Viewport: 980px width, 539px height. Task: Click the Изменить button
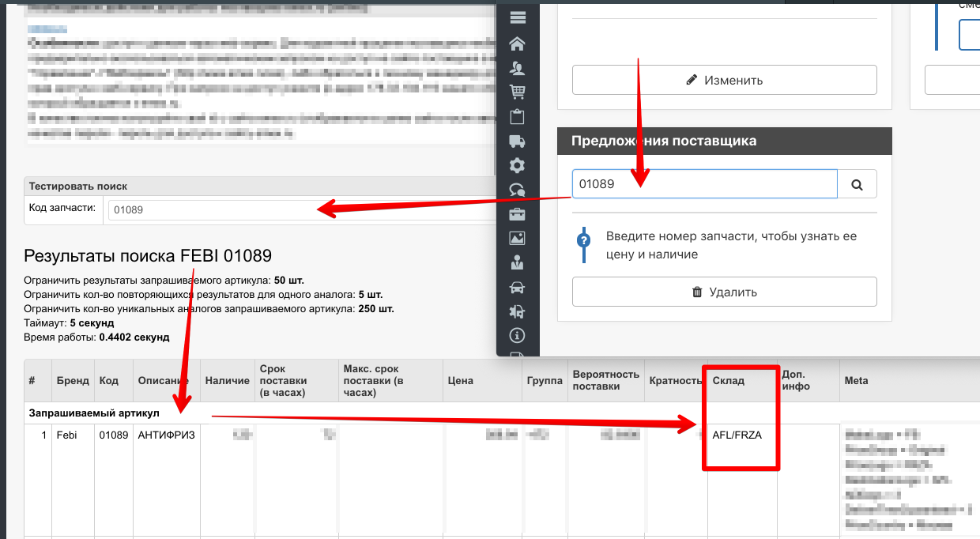pyautogui.click(x=724, y=80)
